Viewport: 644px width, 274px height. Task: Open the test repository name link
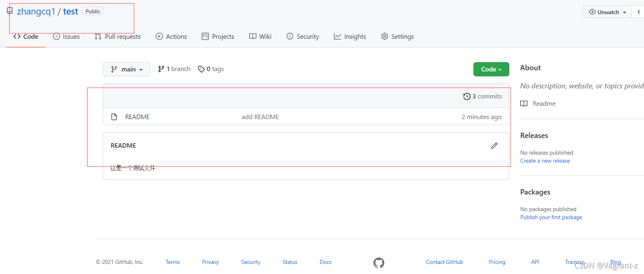pos(71,12)
